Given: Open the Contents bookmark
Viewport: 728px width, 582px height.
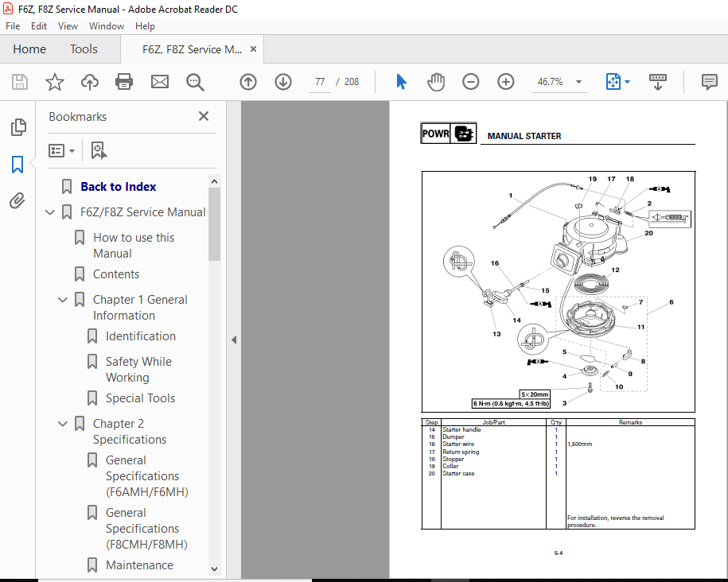Looking at the screenshot, I should click(116, 274).
